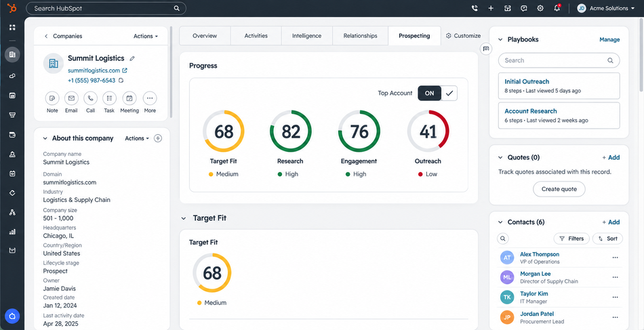The height and width of the screenshot is (330, 644).
Task: Click the Research 82 progress ring
Action: click(x=291, y=131)
